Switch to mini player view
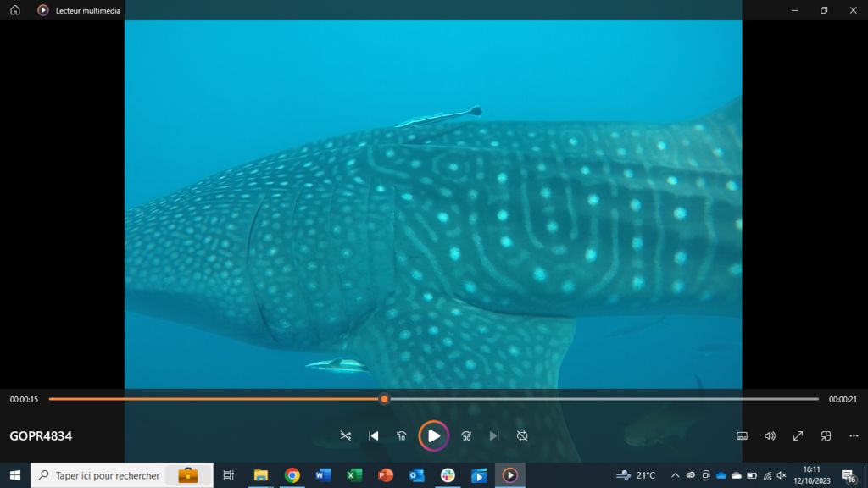This screenshot has width=868, height=488. (x=826, y=435)
